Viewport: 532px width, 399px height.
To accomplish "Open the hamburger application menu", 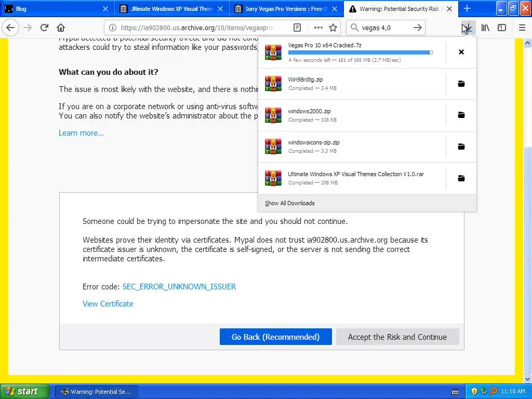I will [522, 28].
